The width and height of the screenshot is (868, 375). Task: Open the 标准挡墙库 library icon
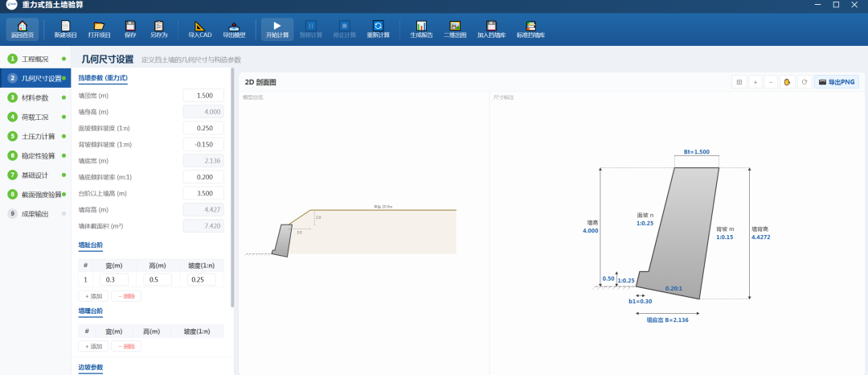click(531, 29)
